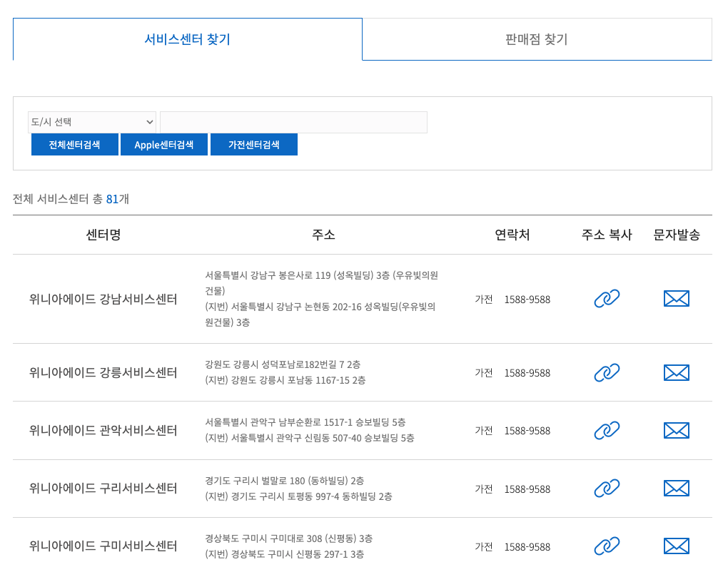Click address 경상북도 구미시 구미대로 308
This screenshot has width=728, height=572.
(263, 538)
